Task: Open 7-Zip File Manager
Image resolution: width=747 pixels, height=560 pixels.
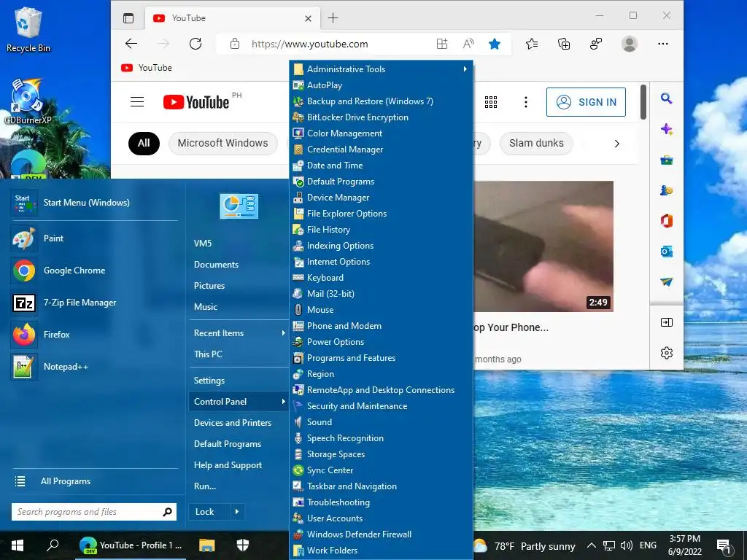Action: [94, 303]
